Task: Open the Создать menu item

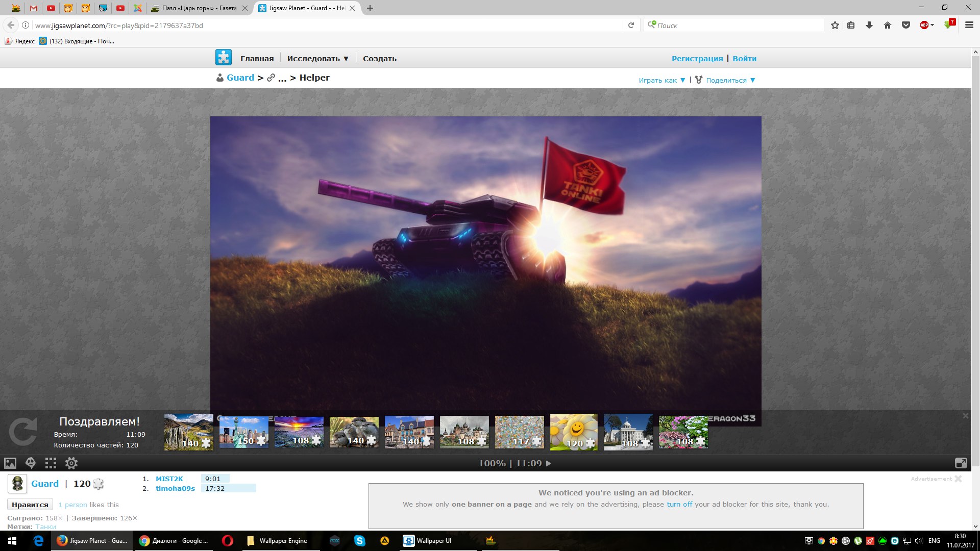Action: tap(380, 59)
